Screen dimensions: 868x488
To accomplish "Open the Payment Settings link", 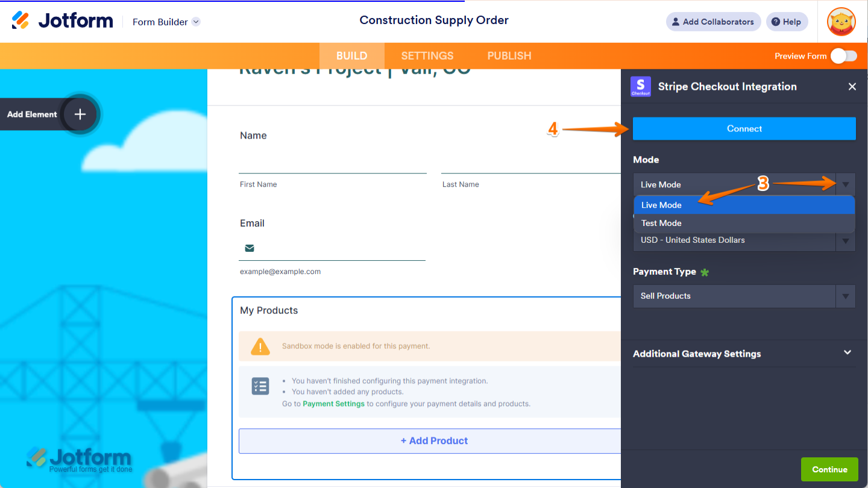I will [x=333, y=404].
